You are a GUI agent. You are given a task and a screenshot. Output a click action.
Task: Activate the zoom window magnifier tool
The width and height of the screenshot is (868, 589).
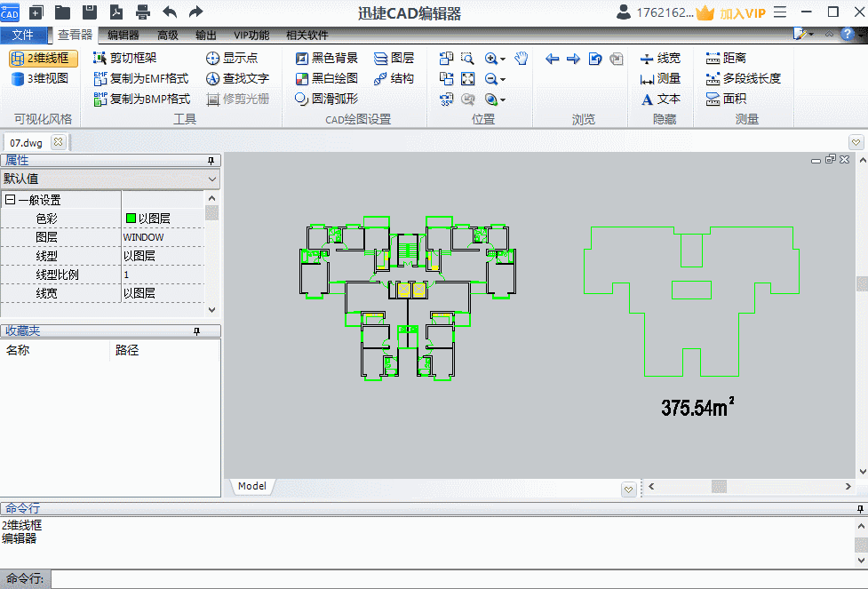(468, 58)
